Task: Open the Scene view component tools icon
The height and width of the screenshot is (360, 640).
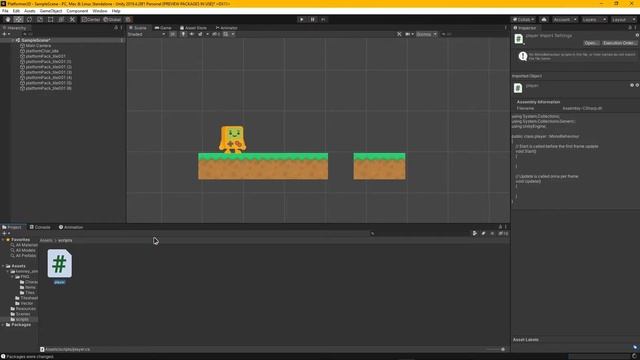Action: [x=399, y=34]
